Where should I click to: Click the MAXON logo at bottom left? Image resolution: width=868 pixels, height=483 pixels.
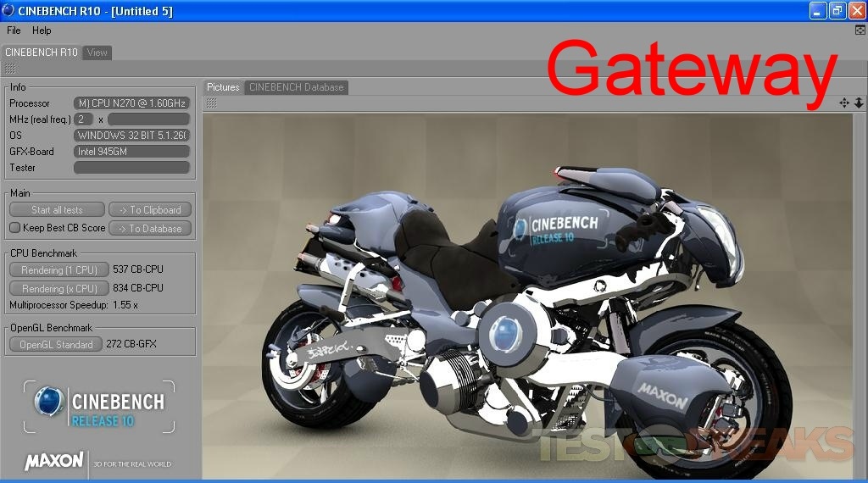click(54, 461)
